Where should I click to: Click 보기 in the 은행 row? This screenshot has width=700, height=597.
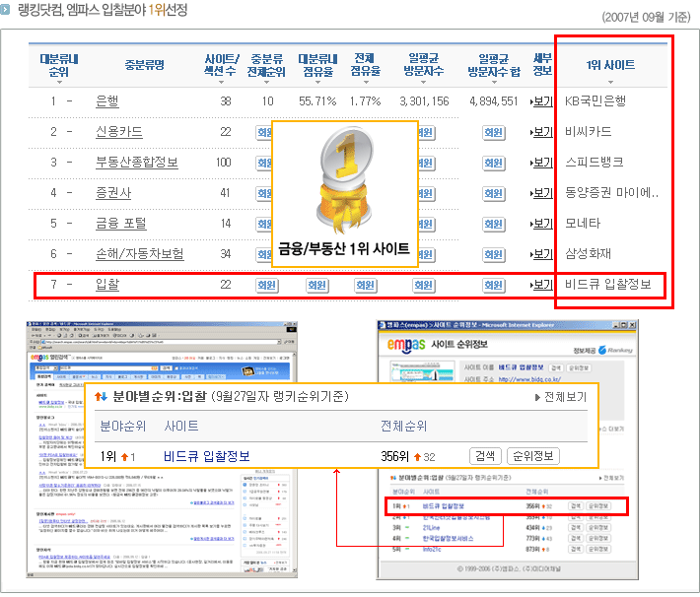(543, 101)
